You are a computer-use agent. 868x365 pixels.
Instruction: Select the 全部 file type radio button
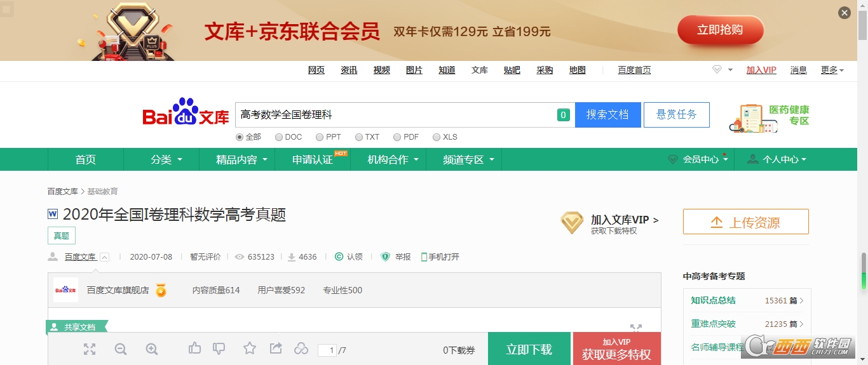(x=240, y=137)
